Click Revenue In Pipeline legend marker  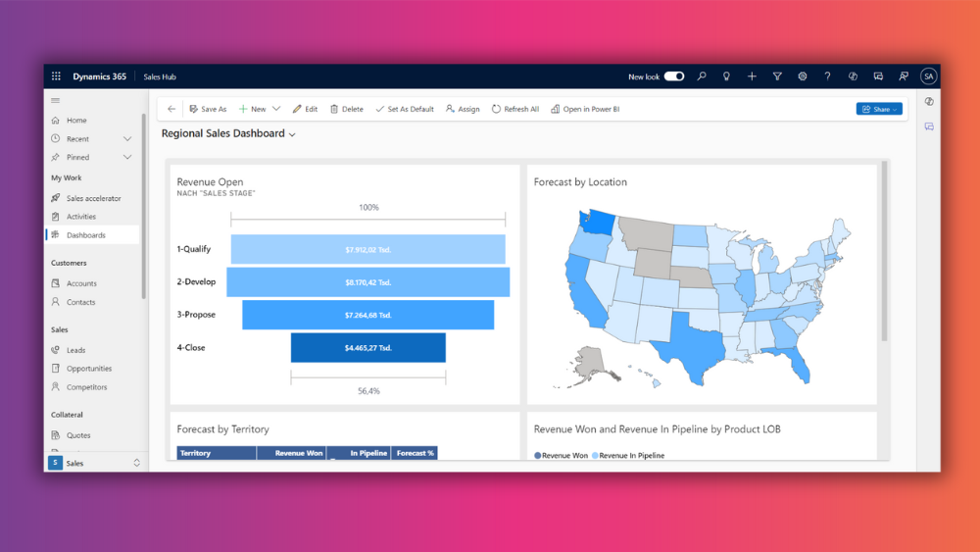(595, 456)
